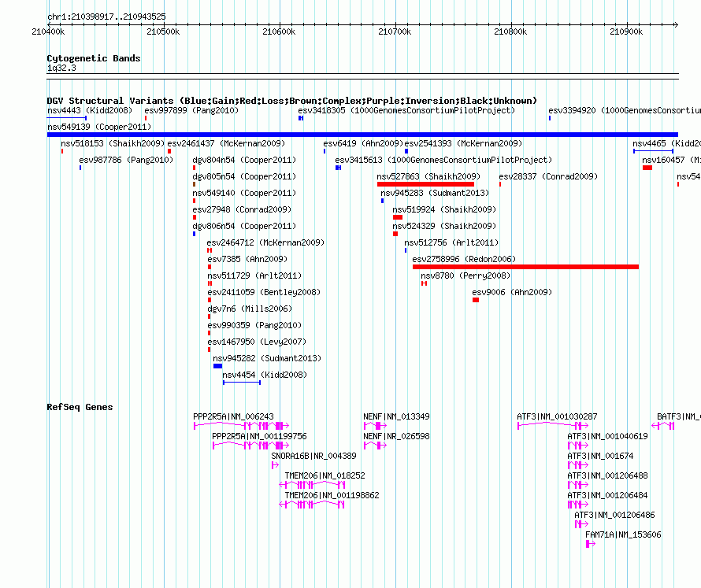
Task: Open esv3418305 (1000GenomesConsortiumPilotProject) label
Action: pos(406,110)
